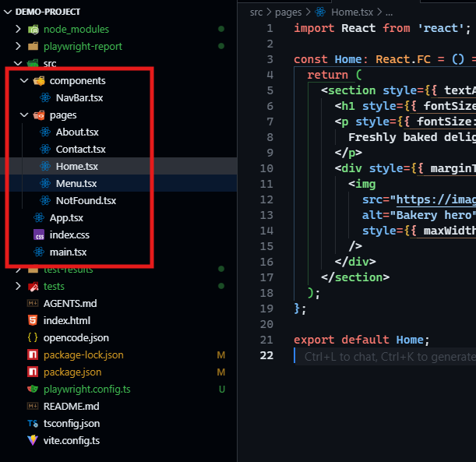The width and height of the screenshot is (476, 462).
Task: Open the vite.config.ts file
Action: coord(72,440)
